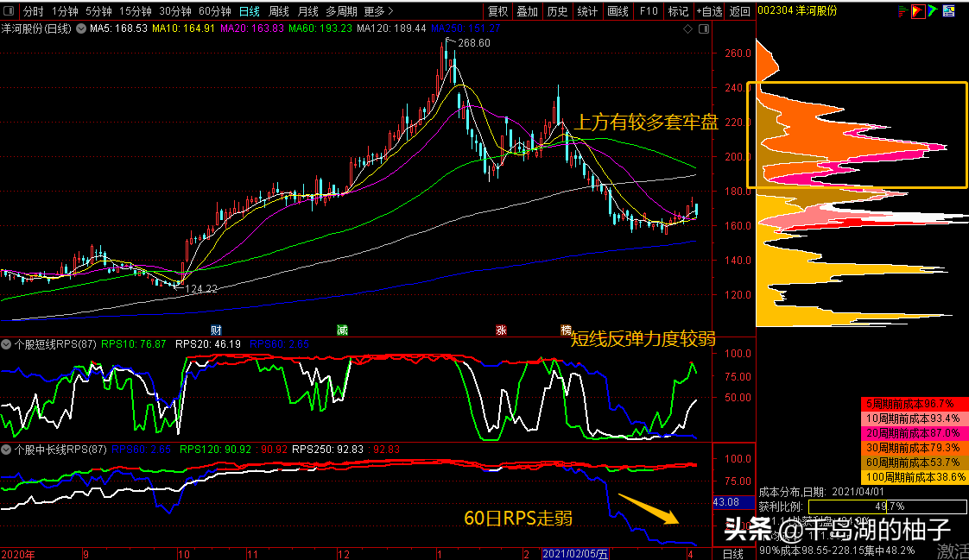The height and width of the screenshot is (560, 969).
Task: Click the 268.60 peak price label
Action: 474,43
